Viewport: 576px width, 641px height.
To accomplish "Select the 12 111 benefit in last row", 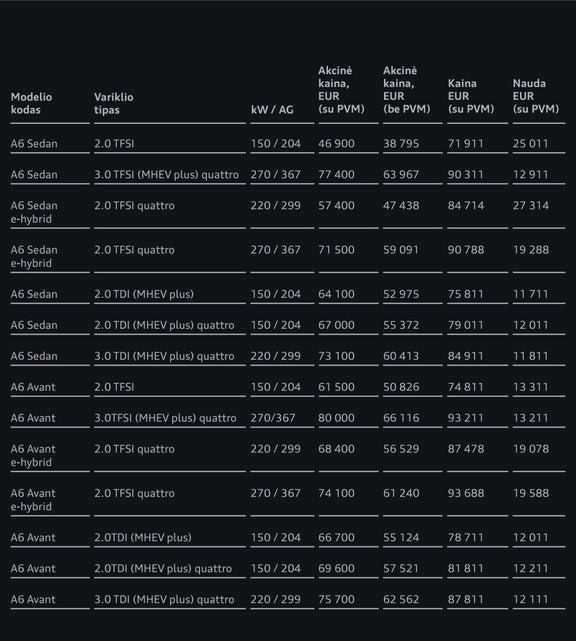I will 530,599.
